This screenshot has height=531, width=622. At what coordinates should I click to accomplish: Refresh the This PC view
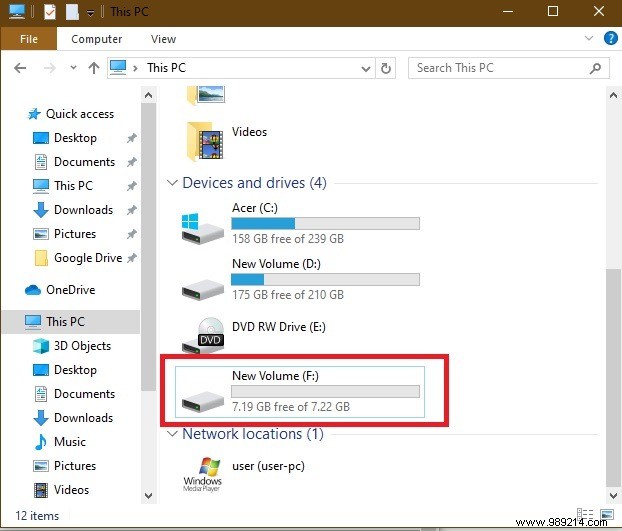pos(386,69)
